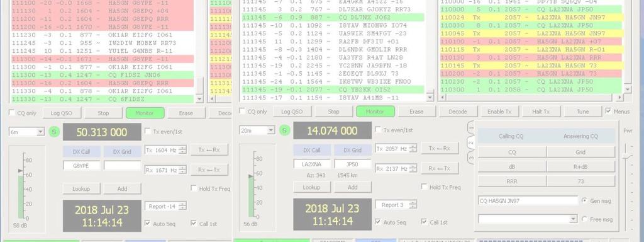Toggle Tx even/1st in the 20m window
The image size is (644, 242).
[378, 130]
